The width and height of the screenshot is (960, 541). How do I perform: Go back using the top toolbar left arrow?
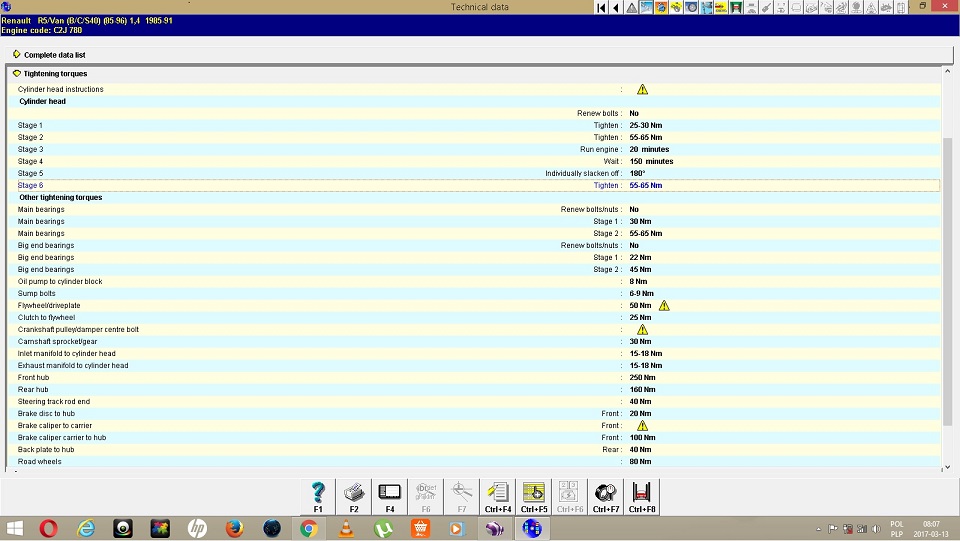[616, 8]
